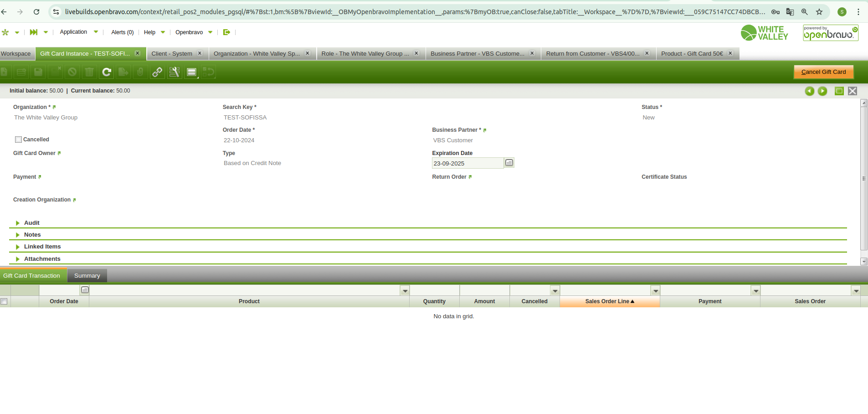Go to the previous record arrow

(x=810, y=91)
